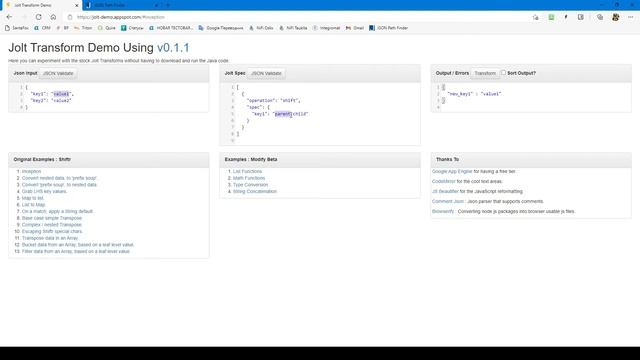Open the Type Conversion example

pos(250,185)
